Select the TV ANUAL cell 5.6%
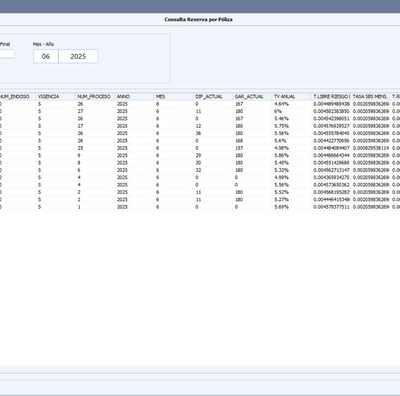 [280, 141]
